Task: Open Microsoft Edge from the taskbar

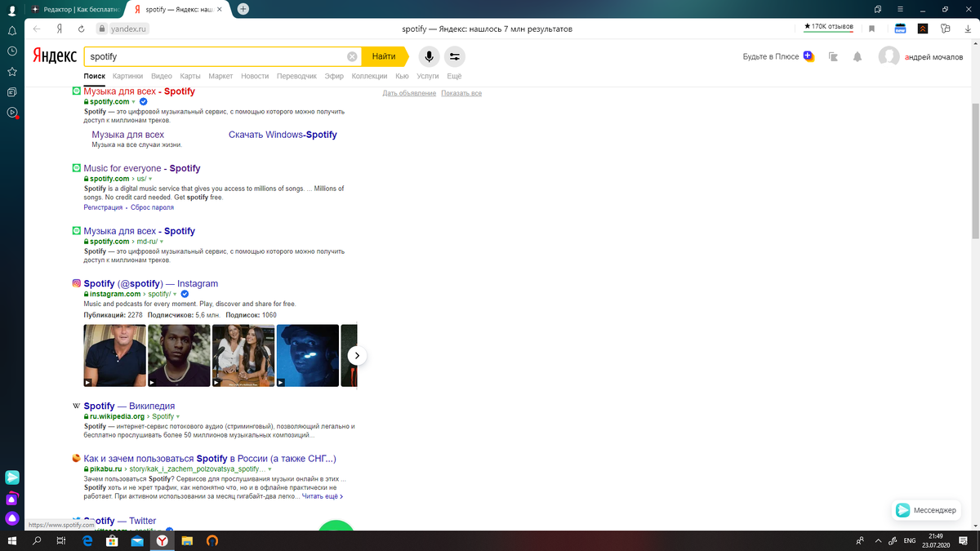Action: (87, 540)
